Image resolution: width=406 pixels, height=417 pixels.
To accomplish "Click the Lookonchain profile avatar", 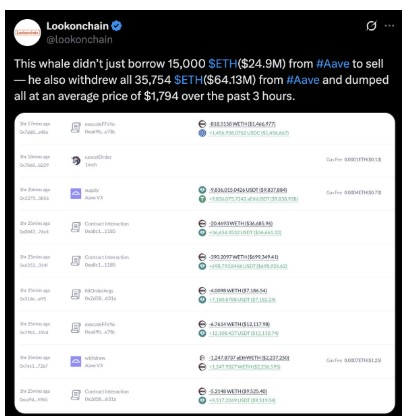I will pyautogui.click(x=27, y=32).
